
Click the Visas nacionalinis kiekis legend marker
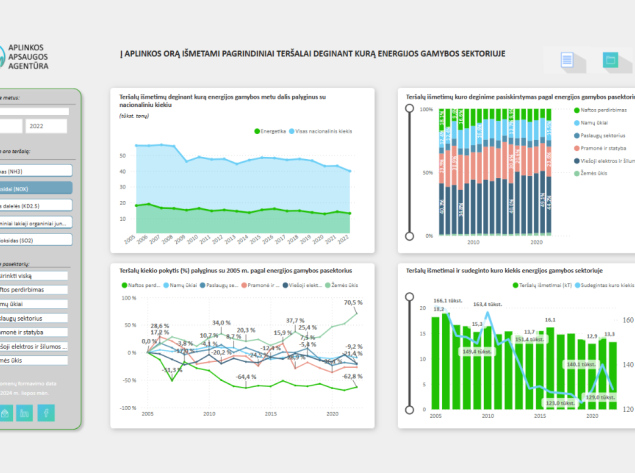(x=292, y=131)
